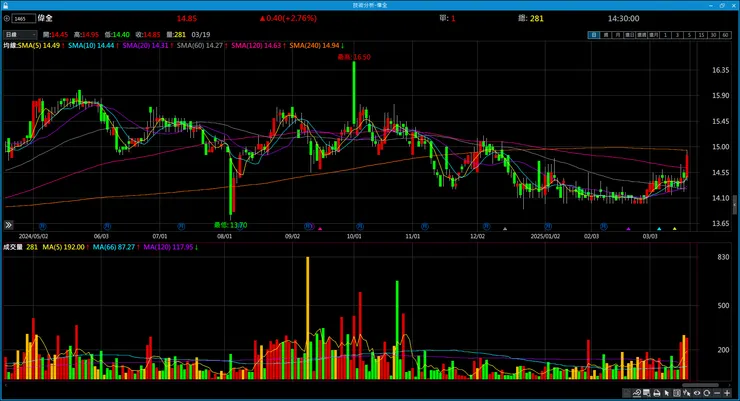Click the stock code input showing 1465
Viewport: 740px width, 401px height.
(24, 18)
